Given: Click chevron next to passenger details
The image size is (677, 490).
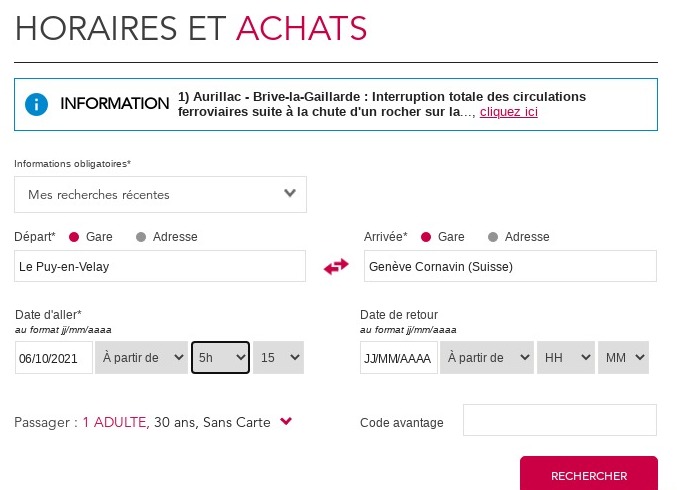Looking at the screenshot, I should 286,420.
